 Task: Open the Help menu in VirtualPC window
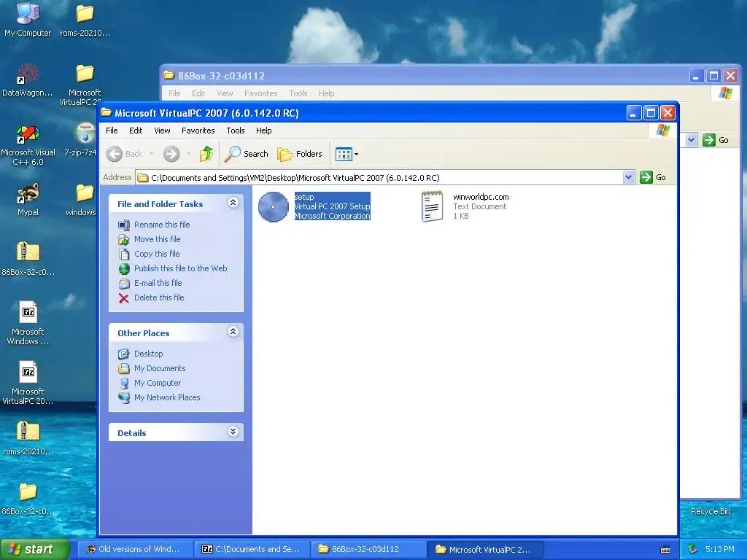(x=263, y=131)
